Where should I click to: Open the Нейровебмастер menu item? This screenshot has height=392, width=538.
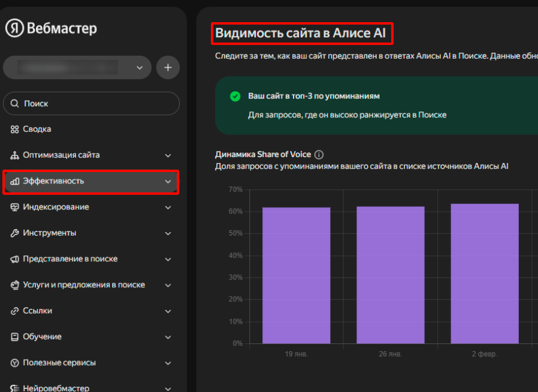point(56,388)
